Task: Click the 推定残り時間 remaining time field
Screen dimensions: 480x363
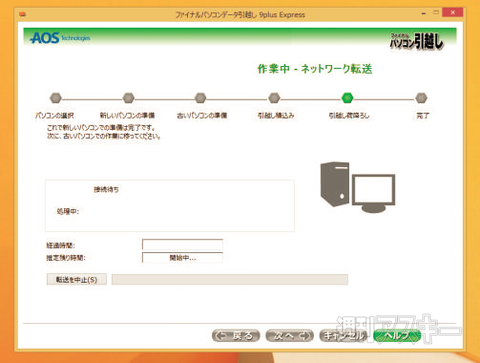Action: point(182,258)
